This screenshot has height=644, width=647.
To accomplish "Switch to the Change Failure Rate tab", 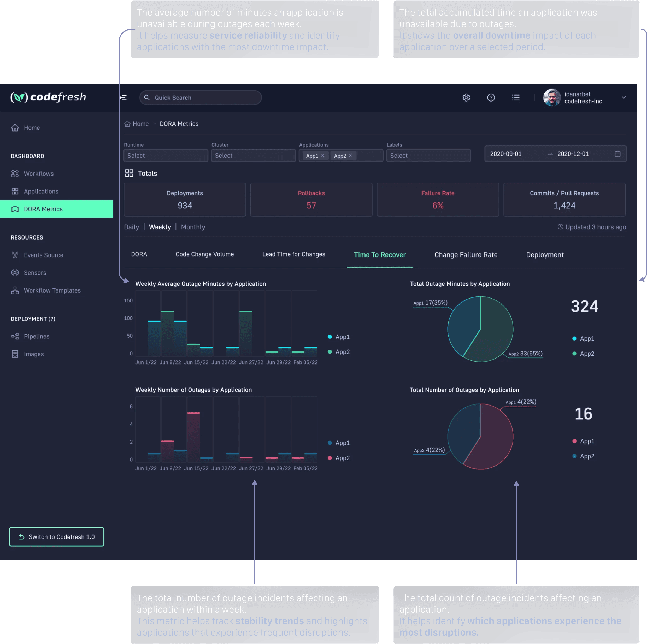I will 466,255.
